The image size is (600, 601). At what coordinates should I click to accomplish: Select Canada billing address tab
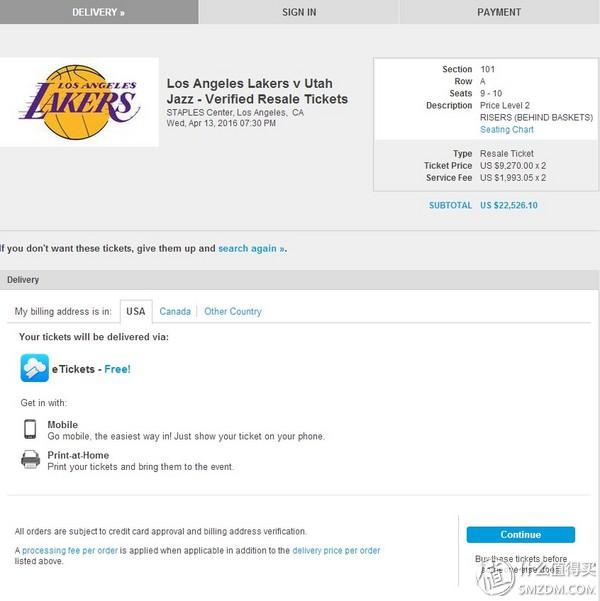tap(175, 311)
